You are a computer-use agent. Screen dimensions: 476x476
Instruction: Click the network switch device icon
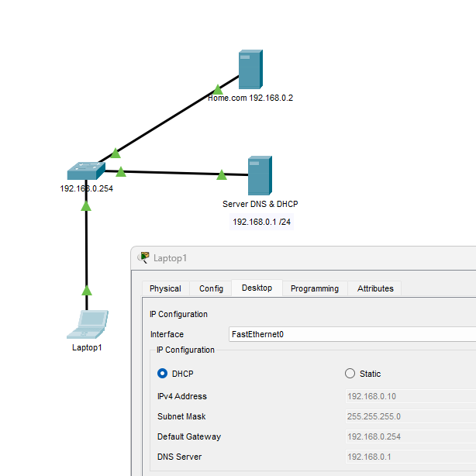pyautogui.click(x=85, y=171)
